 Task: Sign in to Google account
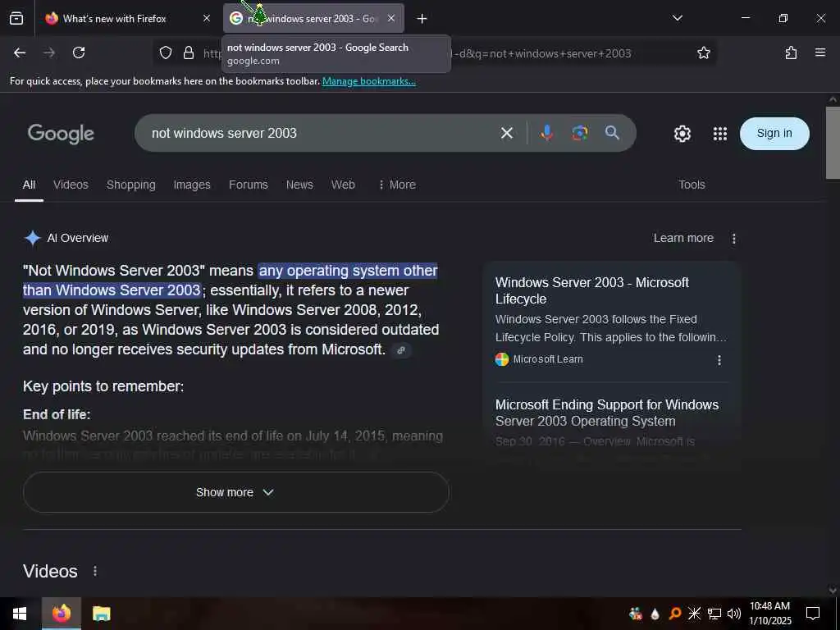774,134
